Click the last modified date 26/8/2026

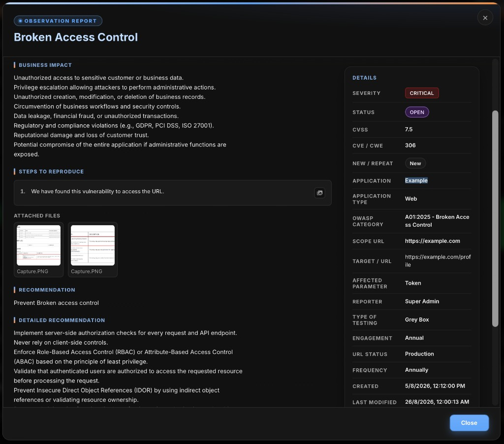[437, 402]
